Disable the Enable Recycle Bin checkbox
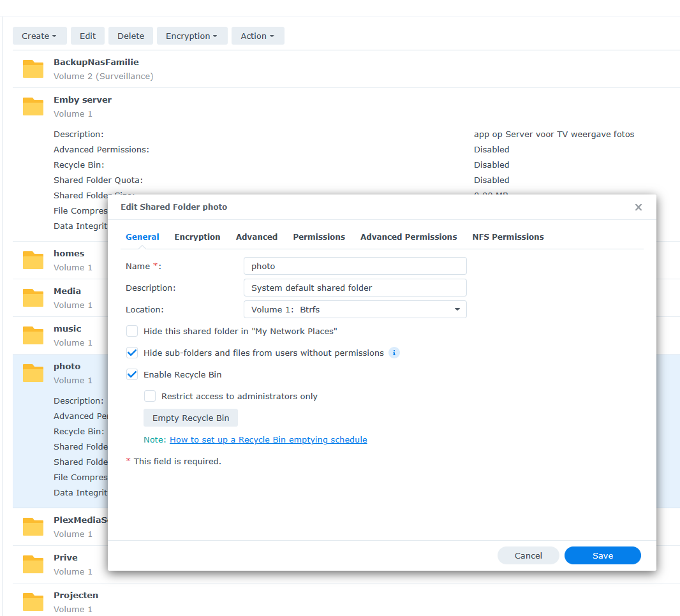 click(131, 374)
